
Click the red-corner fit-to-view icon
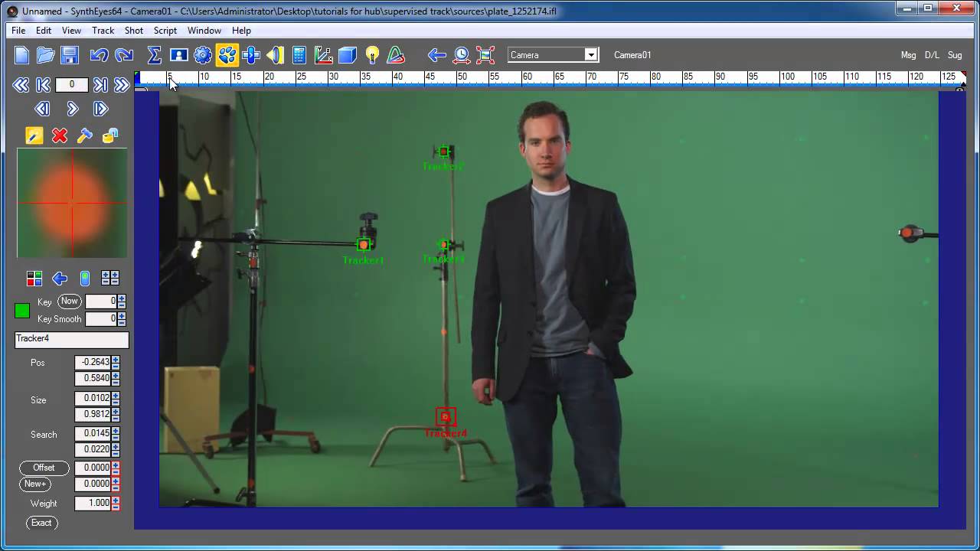(x=485, y=55)
